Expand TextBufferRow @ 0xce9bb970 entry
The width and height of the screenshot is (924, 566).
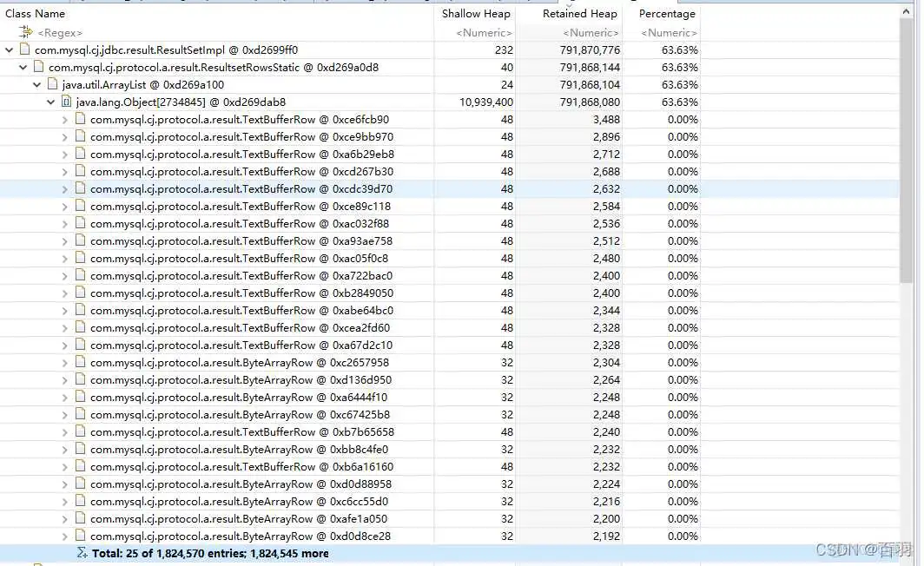click(x=64, y=136)
